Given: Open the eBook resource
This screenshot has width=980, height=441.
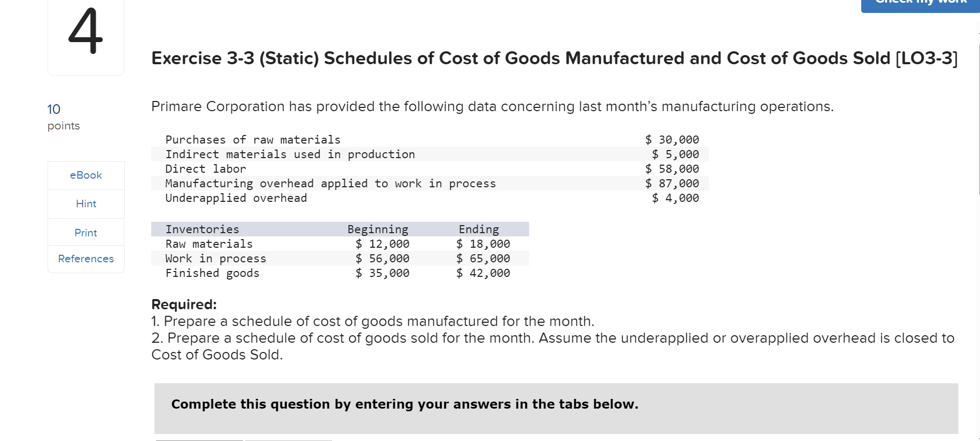Looking at the screenshot, I should coord(85,175).
